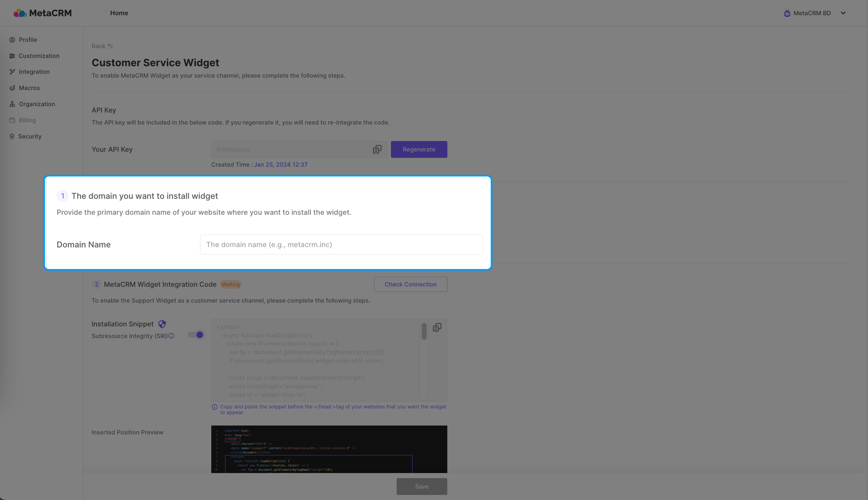Click the Inserted Position Preview label

click(x=127, y=432)
